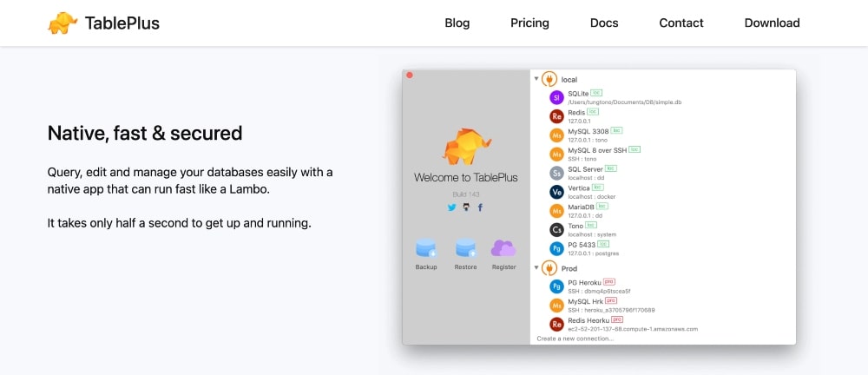Select the MySQL 3308 connection icon
868x375 pixels.
(x=556, y=135)
